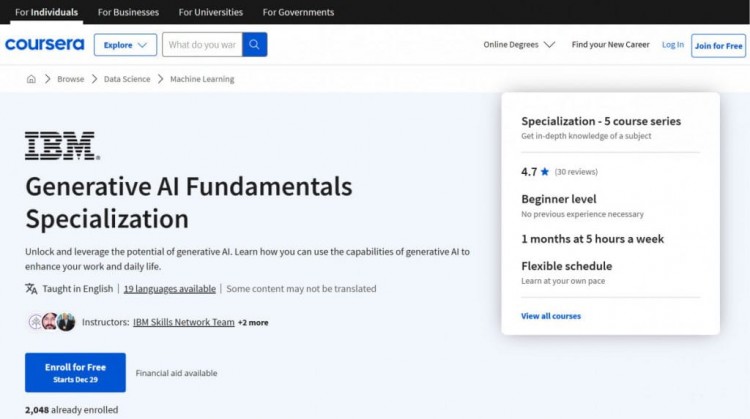Click the Generative AI Fundamentals Specialization title
This screenshot has height=419, width=750.
pos(188,202)
